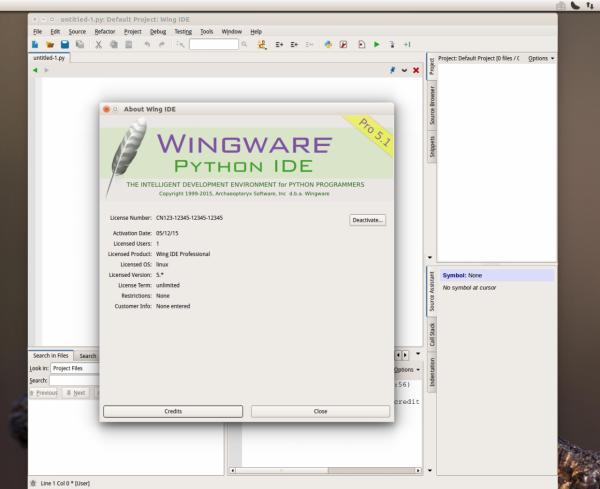Toggle the editor pin icon
The height and width of the screenshot is (489, 600).
click(x=392, y=70)
